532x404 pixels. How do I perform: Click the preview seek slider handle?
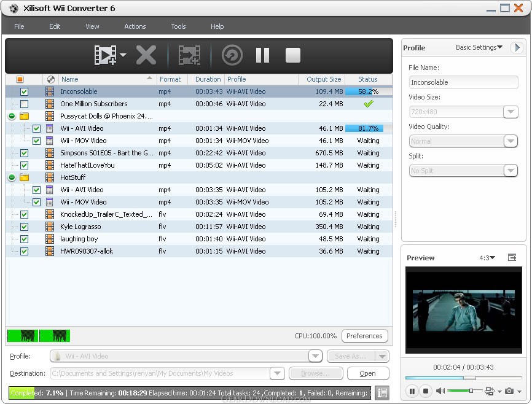pyautogui.click(x=469, y=378)
